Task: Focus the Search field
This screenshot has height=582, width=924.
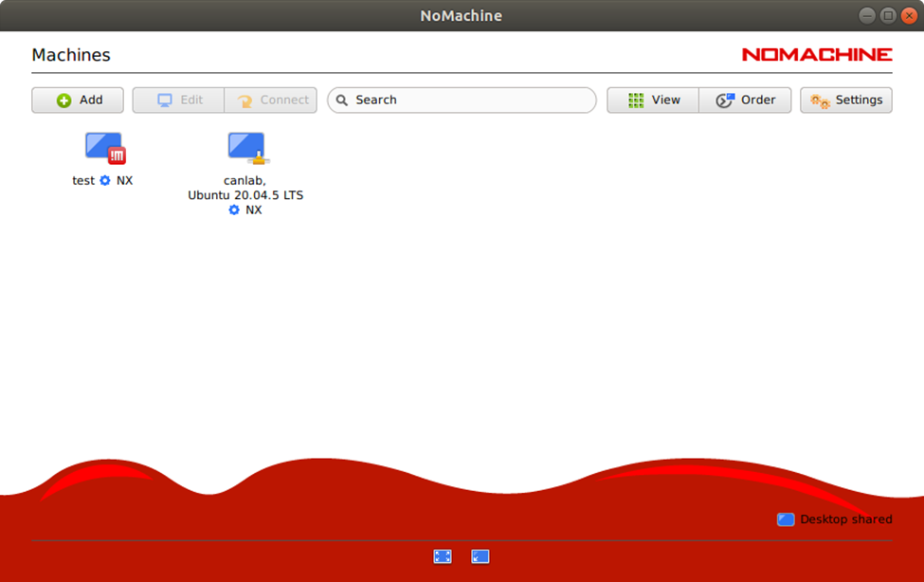Action: pos(462,100)
